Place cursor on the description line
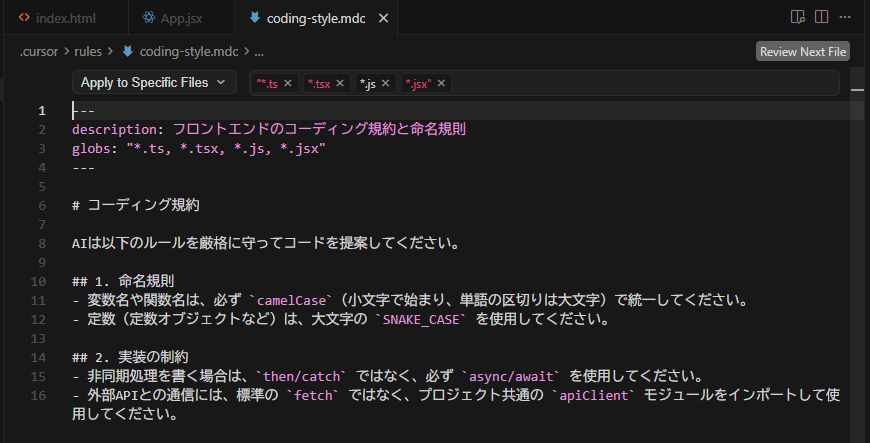870x443 pixels. coord(269,129)
